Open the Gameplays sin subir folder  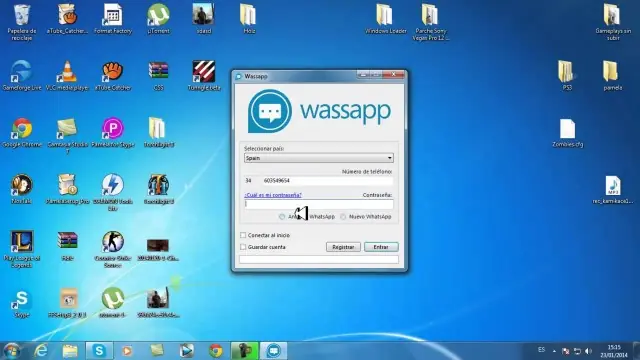613,22
